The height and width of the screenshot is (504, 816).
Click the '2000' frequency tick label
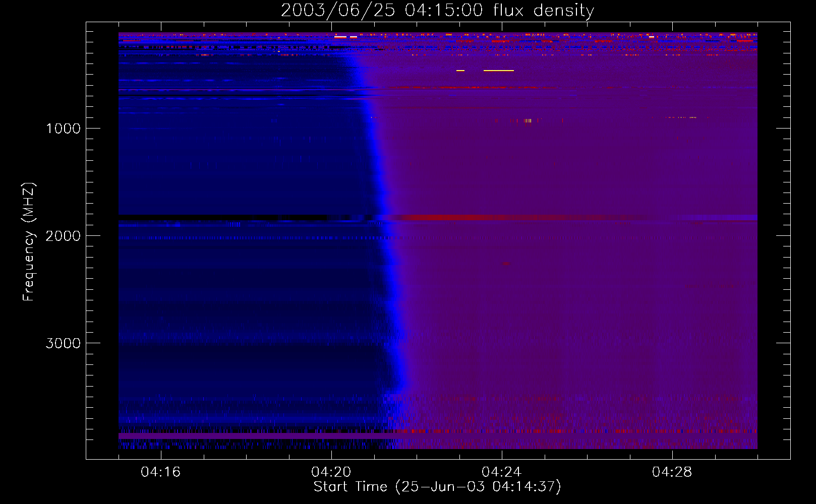click(63, 235)
